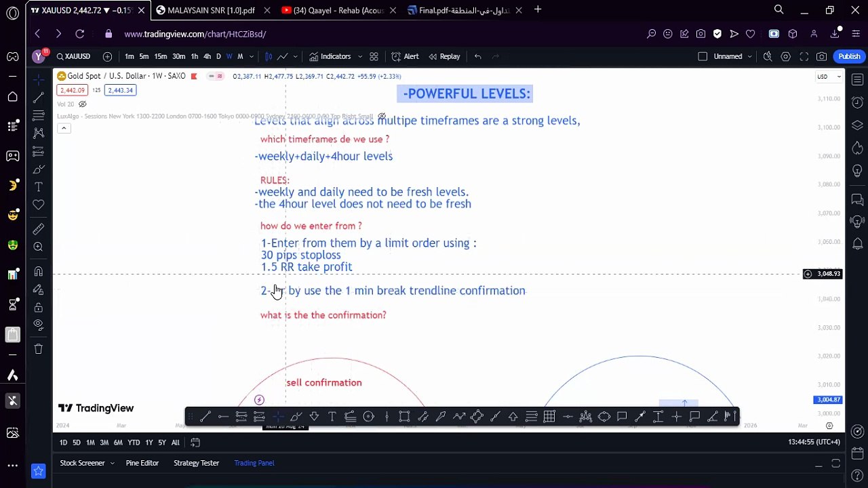This screenshot has width=868, height=488.
Task: Publish the chart idea
Action: pos(849,56)
